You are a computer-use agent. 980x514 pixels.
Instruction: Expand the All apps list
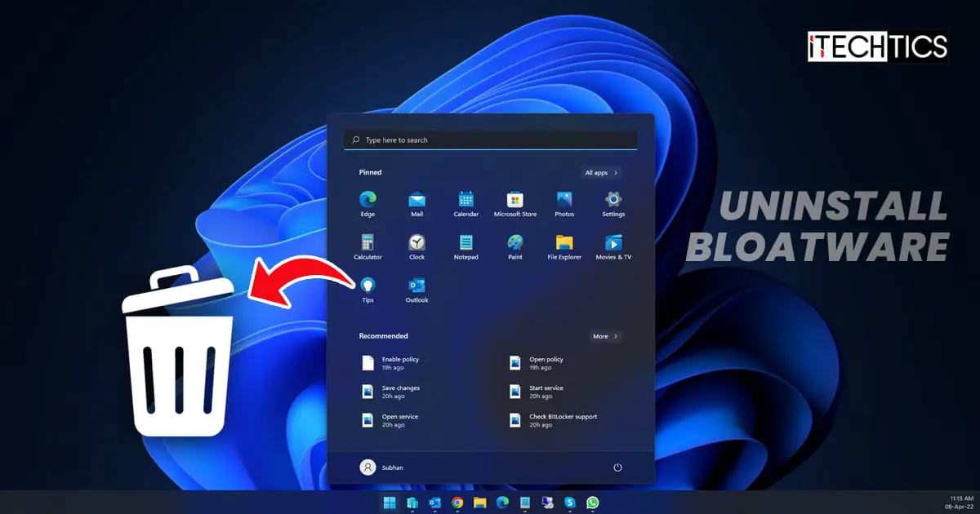click(x=600, y=172)
